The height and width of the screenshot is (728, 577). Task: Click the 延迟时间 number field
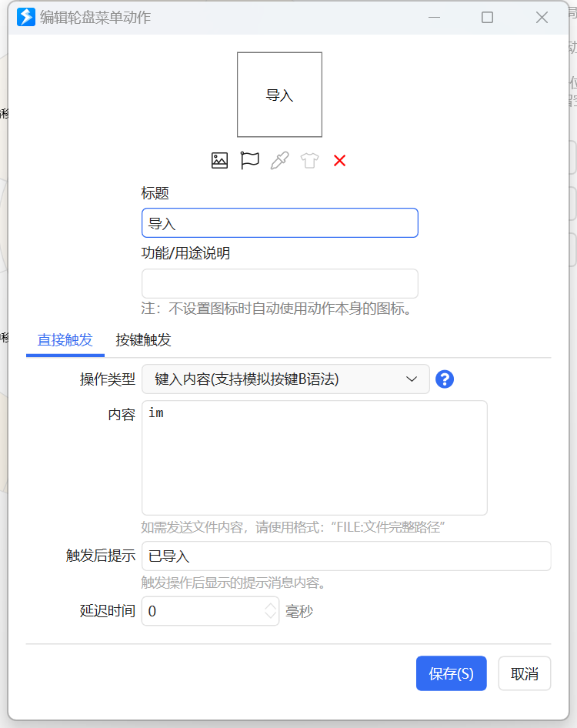202,611
